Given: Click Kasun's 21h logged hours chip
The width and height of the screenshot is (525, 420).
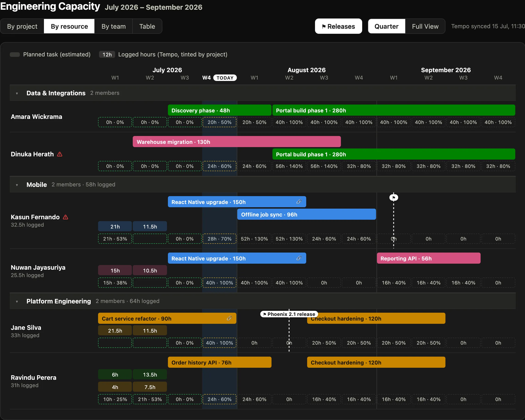Looking at the screenshot, I should pyautogui.click(x=115, y=226).
